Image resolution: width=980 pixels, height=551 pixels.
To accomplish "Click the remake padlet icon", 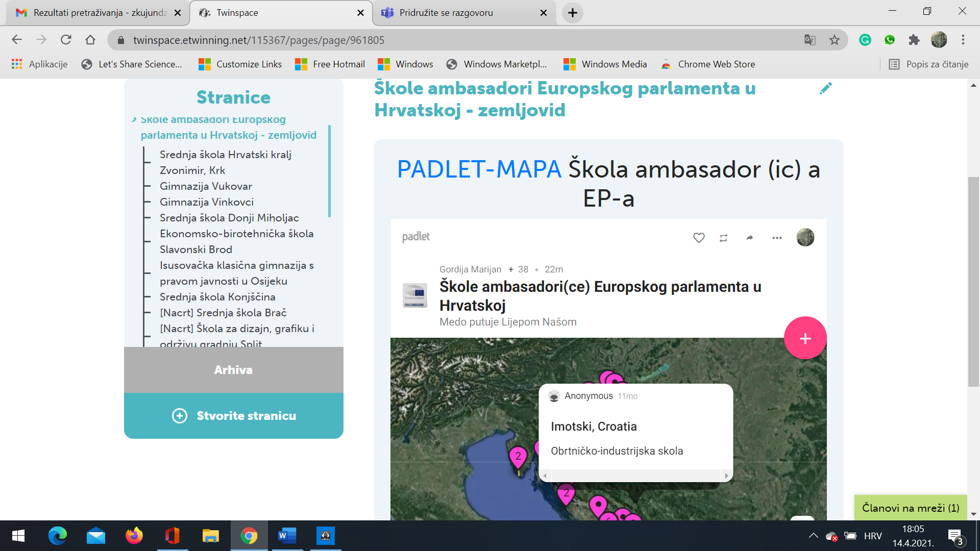I will pos(723,238).
